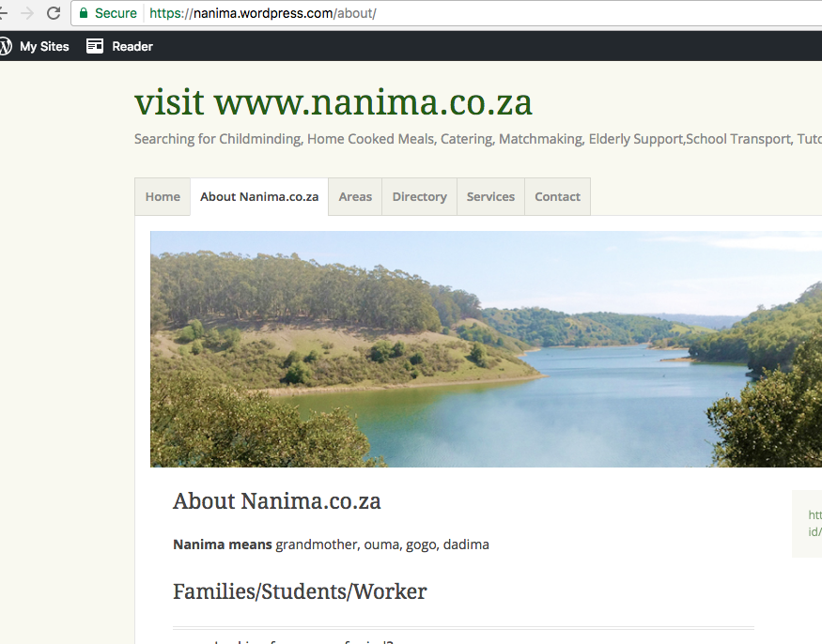Click the Reader icon in admin bar
The width and height of the screenshot is (822, 644).
(x=95, y=46)
